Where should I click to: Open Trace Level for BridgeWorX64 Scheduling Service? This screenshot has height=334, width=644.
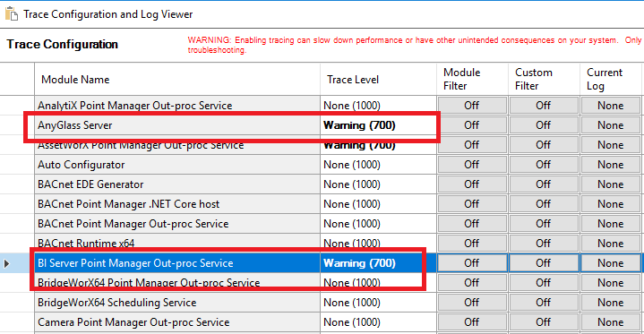378,303
